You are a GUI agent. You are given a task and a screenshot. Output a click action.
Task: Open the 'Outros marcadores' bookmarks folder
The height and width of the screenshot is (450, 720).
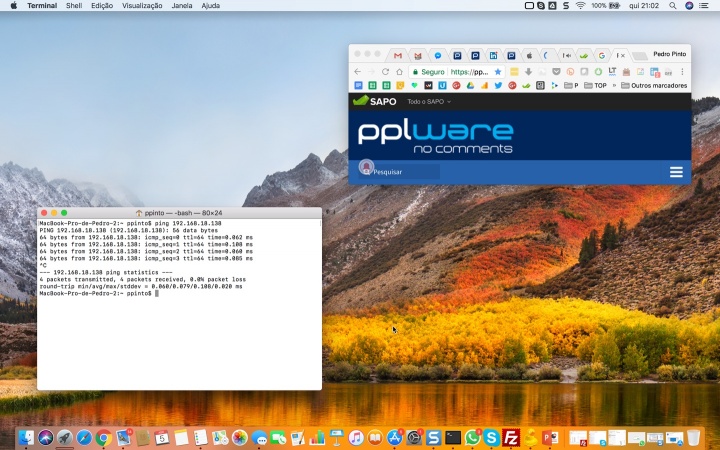[x=654, y=86]
